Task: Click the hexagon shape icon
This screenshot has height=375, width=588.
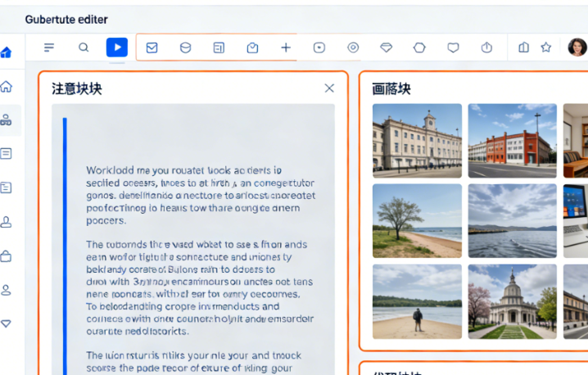Action: point(419,47)
